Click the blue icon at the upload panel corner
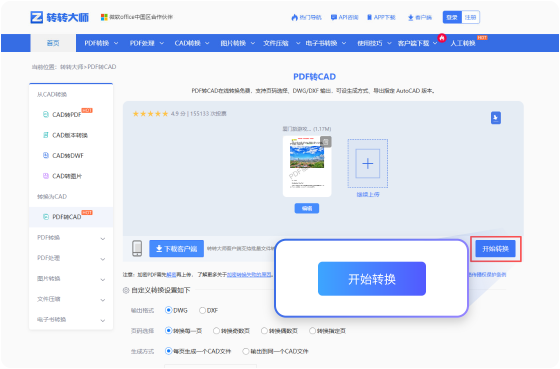560x369 pixels. tap(496, 118)
